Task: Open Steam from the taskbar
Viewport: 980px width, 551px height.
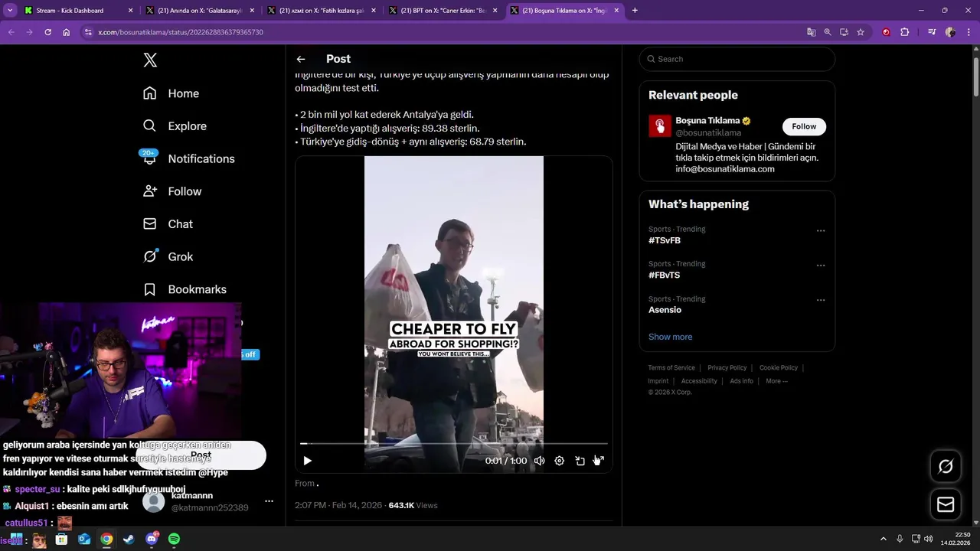Action: pos(129,539)
